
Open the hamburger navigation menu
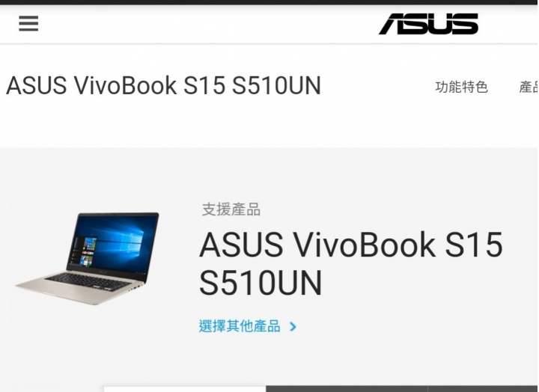(x=28, y=23)
